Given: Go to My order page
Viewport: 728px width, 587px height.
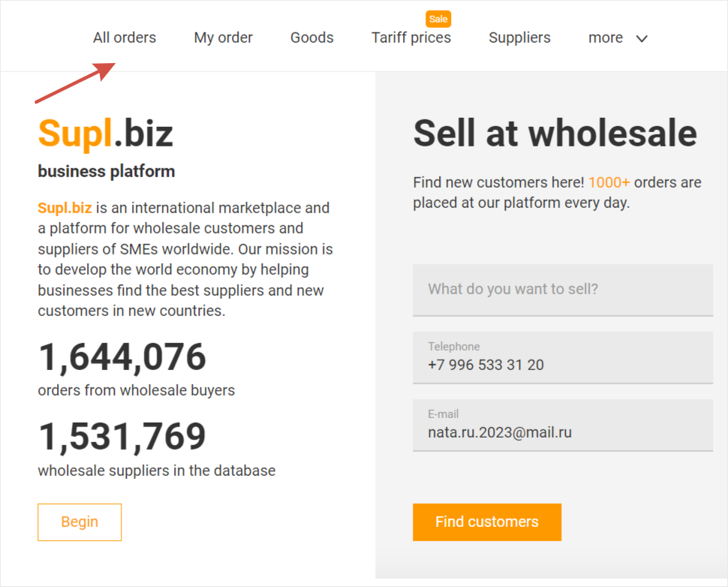Looking at the screenshot, I should click(223, 38).
